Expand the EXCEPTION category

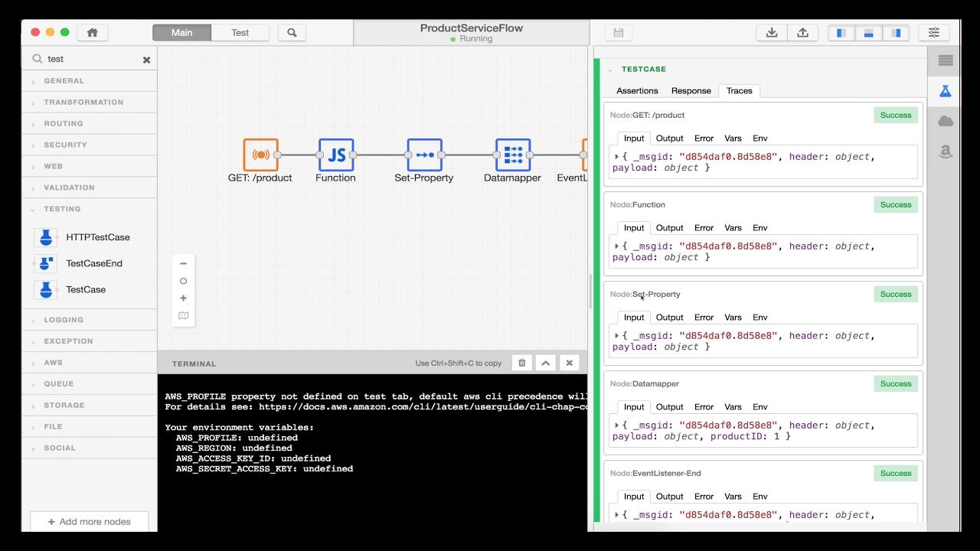click(x=89, y=342)
